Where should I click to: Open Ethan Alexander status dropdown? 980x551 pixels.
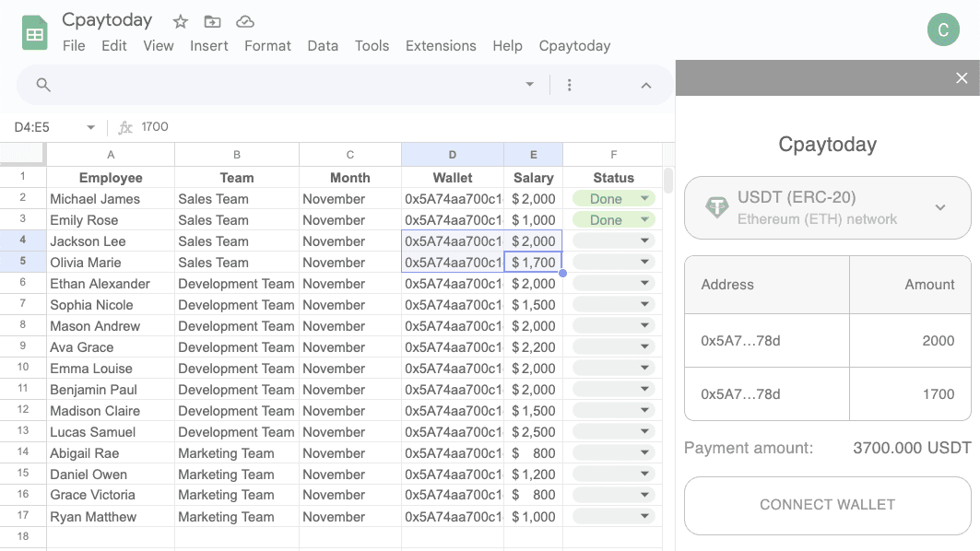(613, 284)
